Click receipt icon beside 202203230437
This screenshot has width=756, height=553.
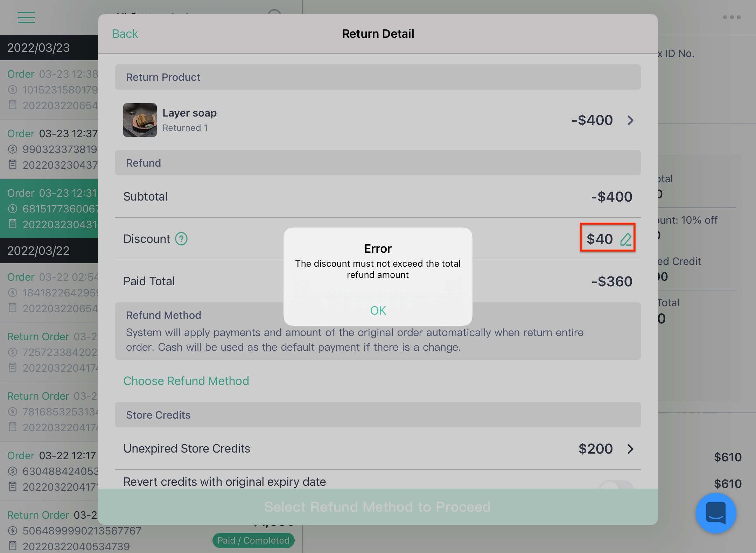[13, 164]
